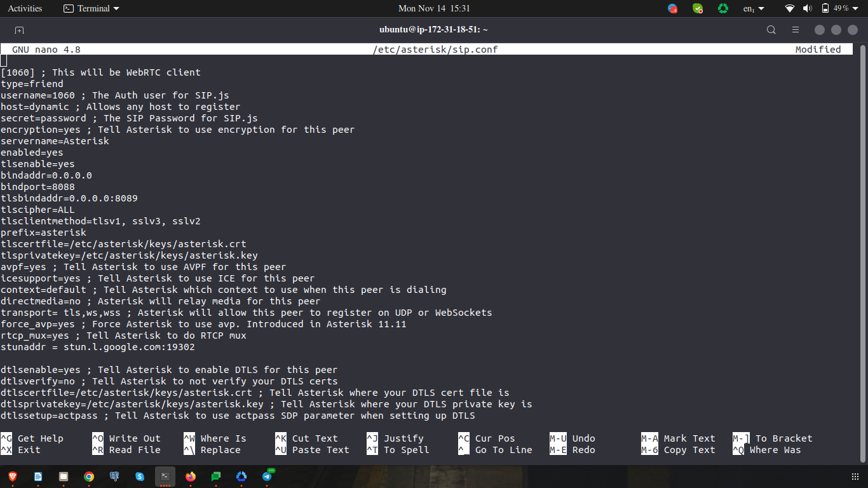Click the volume speaker icon

[x=808, y=8]
